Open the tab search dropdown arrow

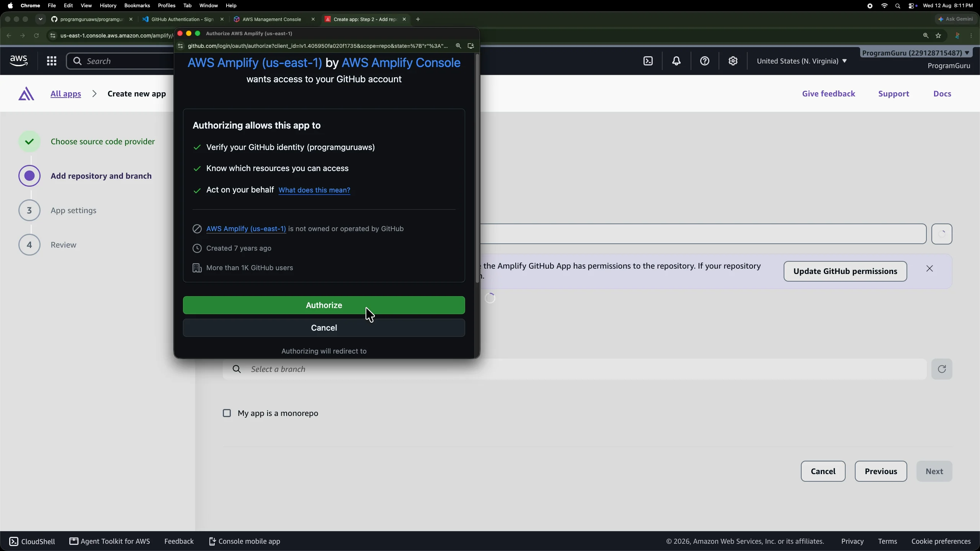tap(41, 19)
